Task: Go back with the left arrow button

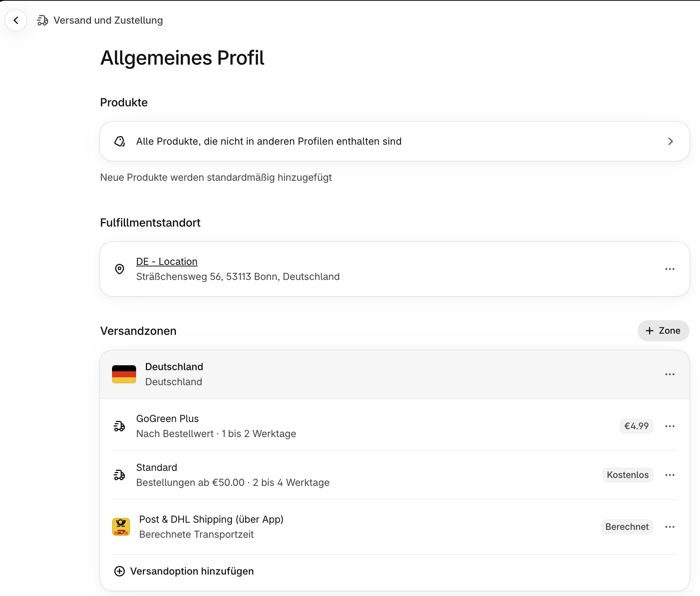Action: (16, 20)
